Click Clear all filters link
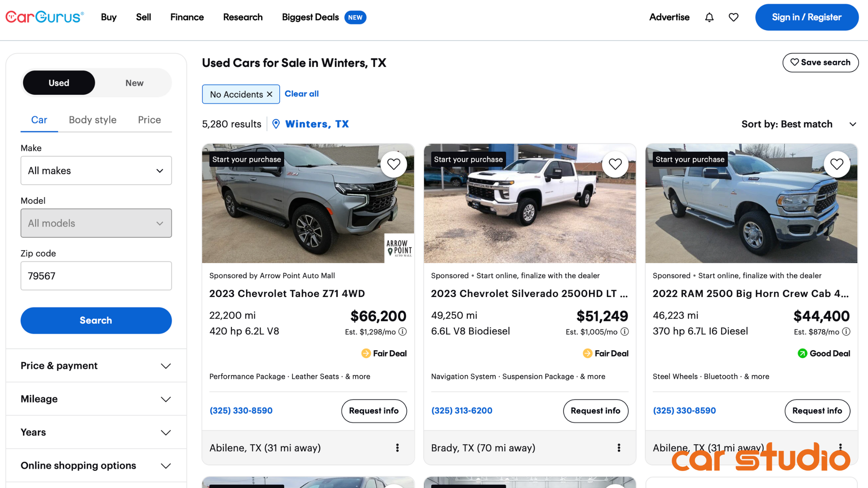The width and height of the screenshot is (868, 488). pos(302,94)
